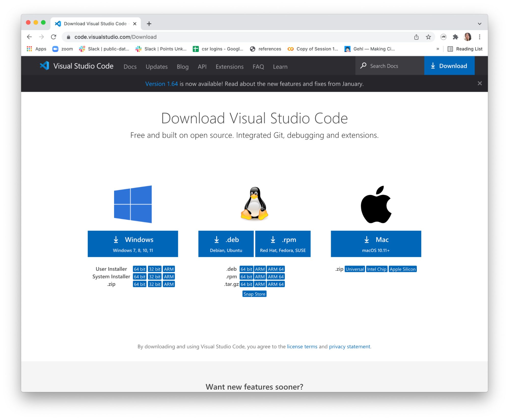Open the Extensions nav item
Screen dimensions: 509x420
(x=229, y=66)
